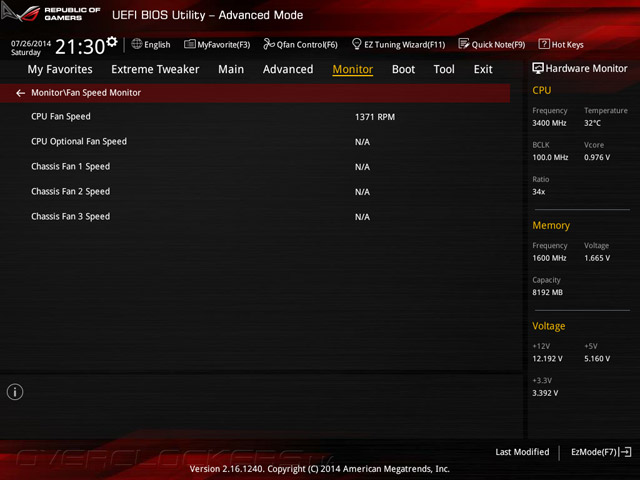Click the 1371 RPM value
Viewport: 640px width, 480px height.
375,117
